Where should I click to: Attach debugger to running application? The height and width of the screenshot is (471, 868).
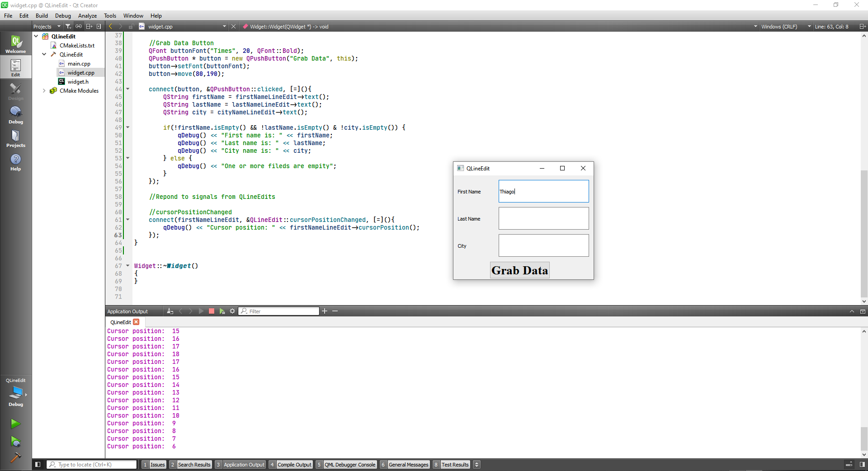(222, 311)
